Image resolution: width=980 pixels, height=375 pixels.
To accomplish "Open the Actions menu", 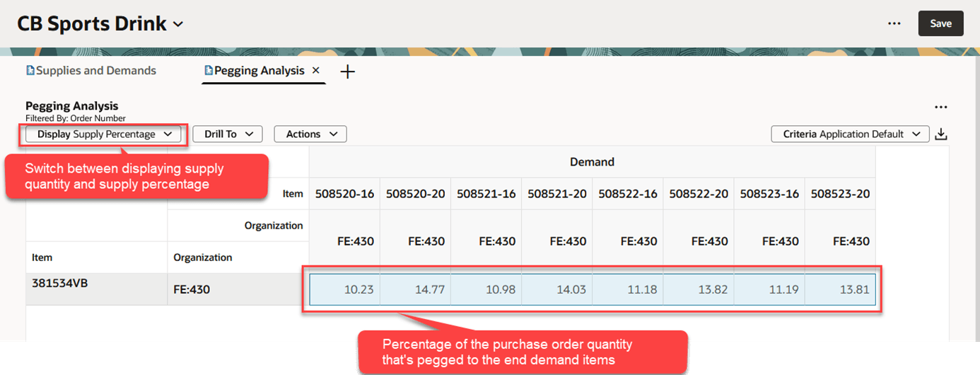I will (310, 134).
